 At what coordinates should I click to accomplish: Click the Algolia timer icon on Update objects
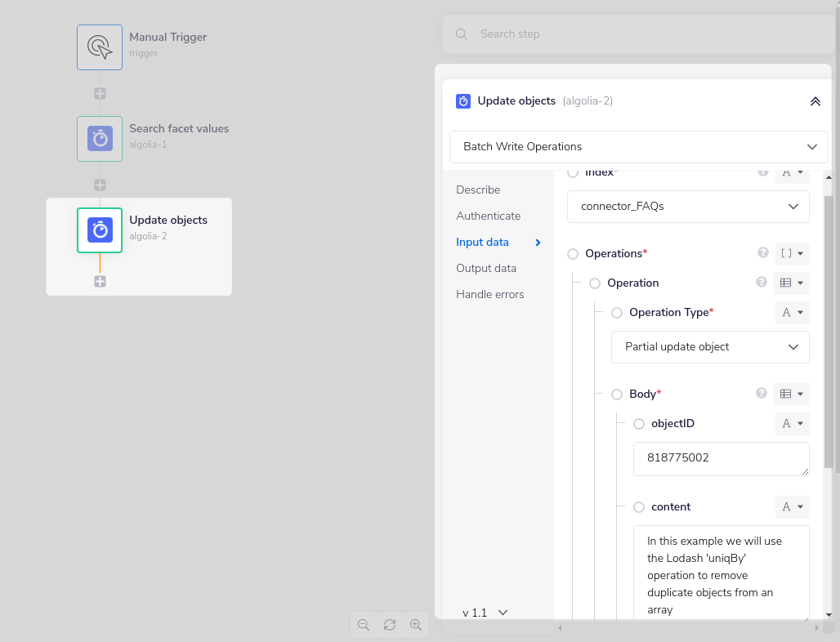pyautogui.click(x=99, y=230)
